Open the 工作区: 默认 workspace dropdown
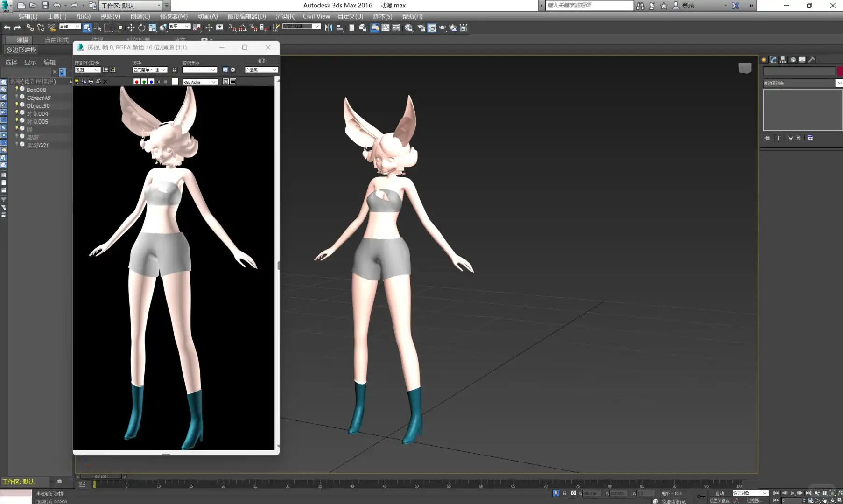Viewport: 843px width, 504px height. (131, 6)
